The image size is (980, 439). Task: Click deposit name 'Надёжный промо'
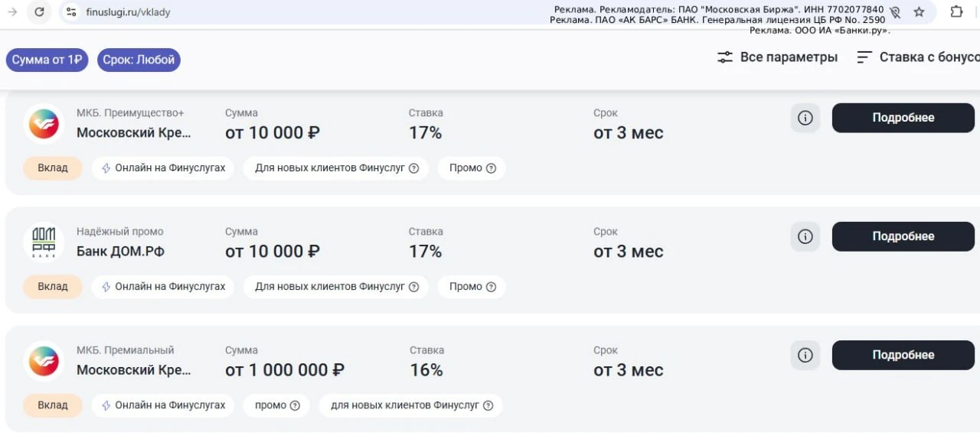pyautogui.click(x=120, y=232)
